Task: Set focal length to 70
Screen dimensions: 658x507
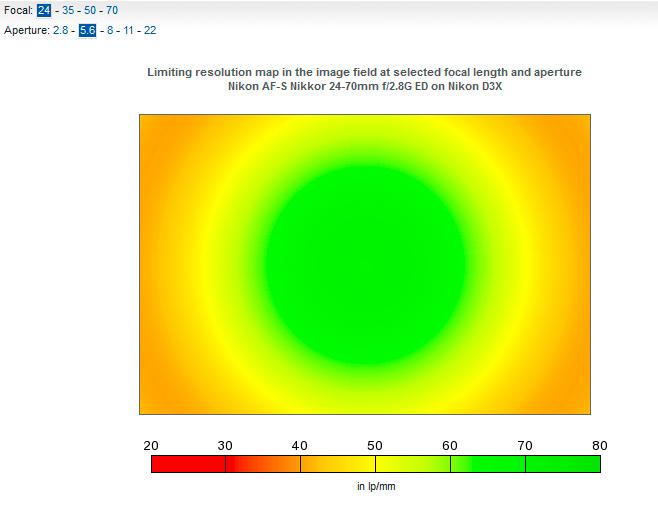Action: tap(112, 10)
